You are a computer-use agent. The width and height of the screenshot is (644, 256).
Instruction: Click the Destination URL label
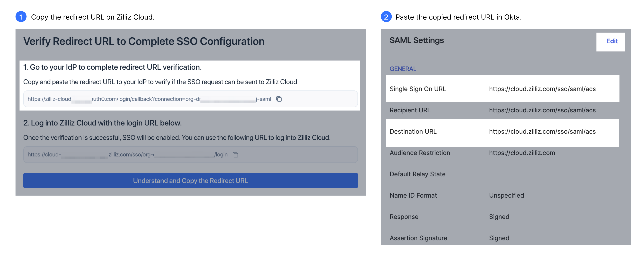pos(413,131)
